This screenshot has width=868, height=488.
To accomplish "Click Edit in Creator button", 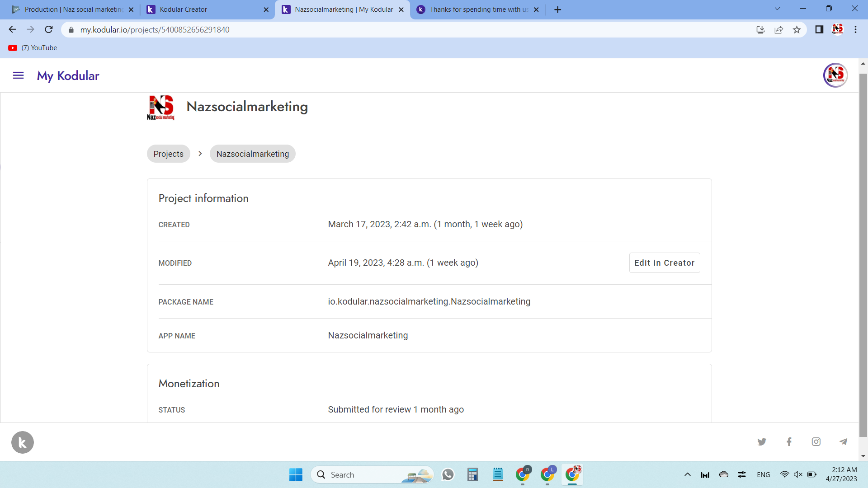I will (x=664, y=263).
